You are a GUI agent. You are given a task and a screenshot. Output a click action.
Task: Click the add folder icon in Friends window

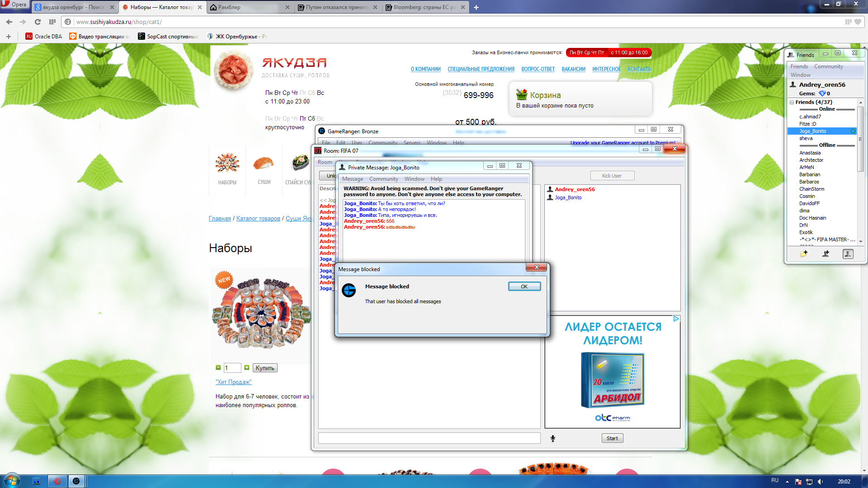(x=803, y=254)
